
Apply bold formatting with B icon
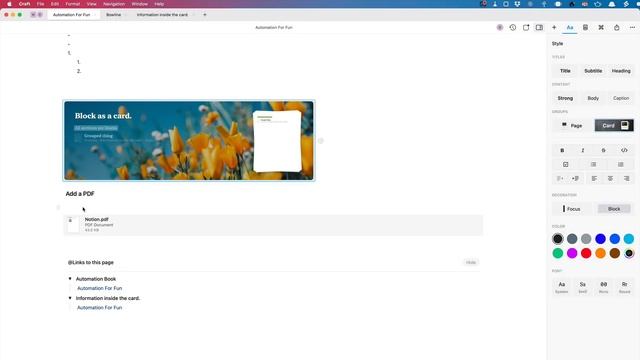[562, 150]
